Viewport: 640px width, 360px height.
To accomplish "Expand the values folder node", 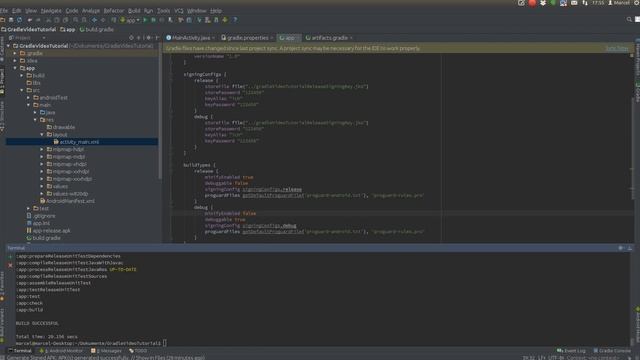I will 42,186.
